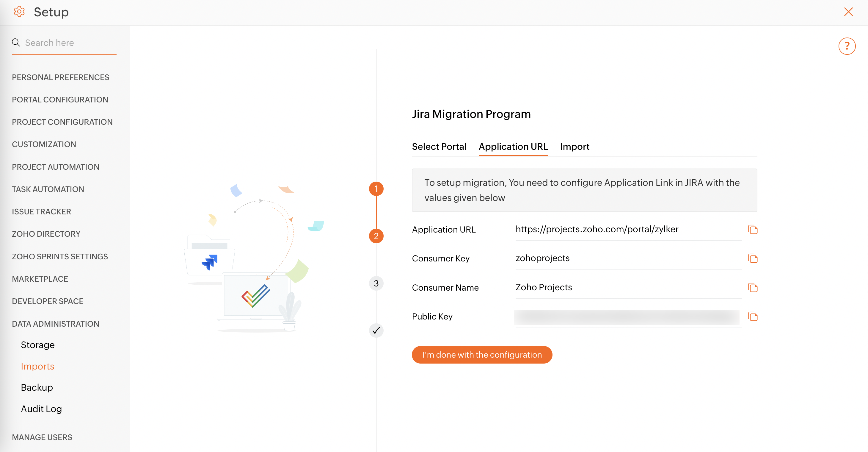Copy the Consumer Name value

click(752, 288)
